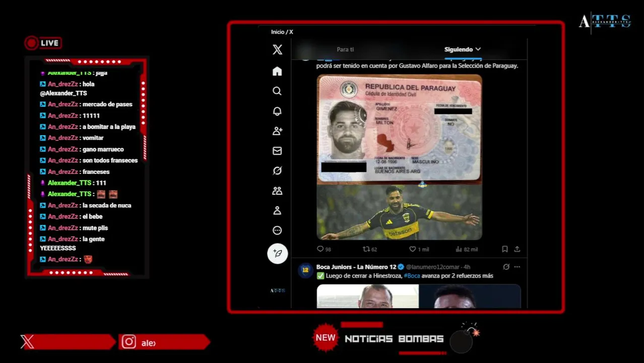Click the Inicio / X window title

coord(282,32)
